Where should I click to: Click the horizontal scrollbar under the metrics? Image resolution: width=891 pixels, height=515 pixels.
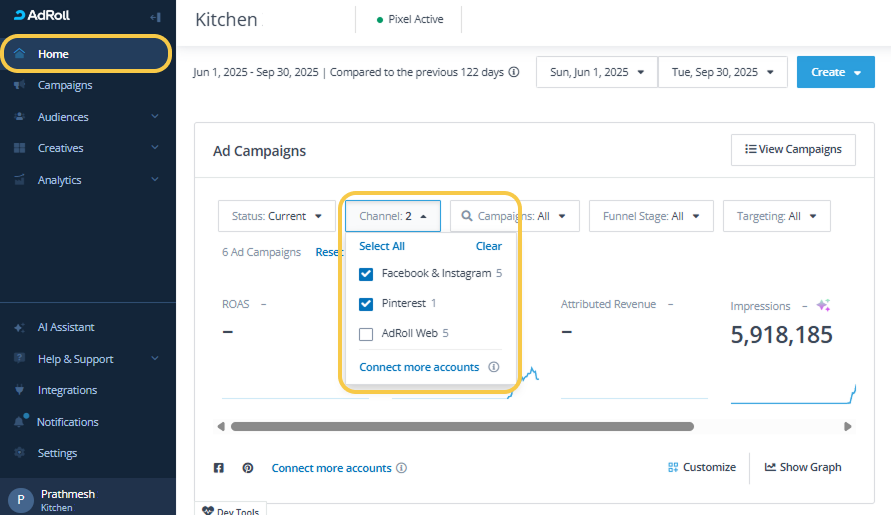tap(462, 426)
